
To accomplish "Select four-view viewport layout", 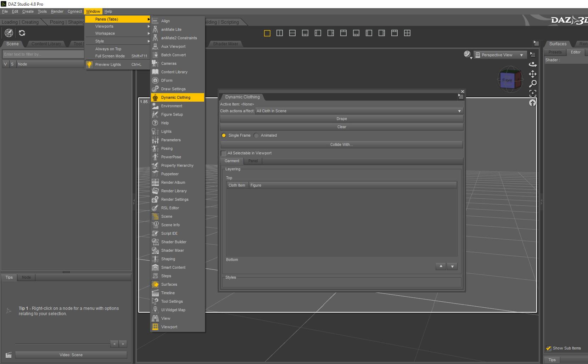I will pyautogui.click(x=407, y=33).
